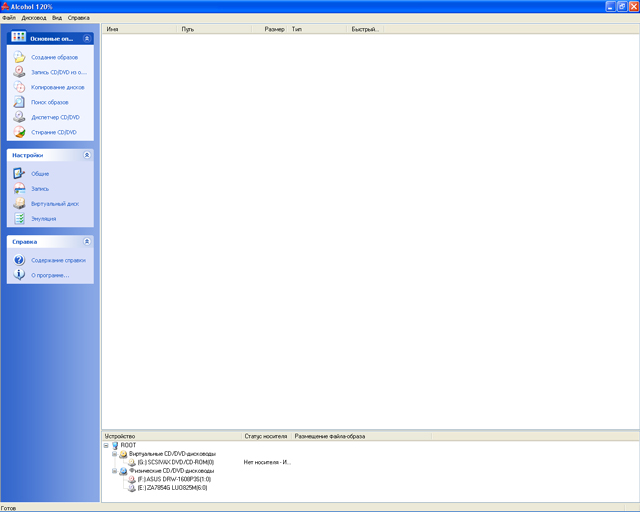The width and height of the screenshot is (640, 512).
Task: Open the Вид menu
Action: pos(57,18)
